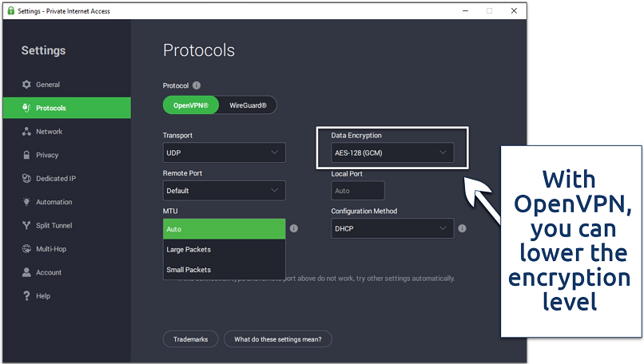Open the Data Encryption AES-128 (GCM) dropdown
Viewport: 644px width, 364px height.
(392, 152)
